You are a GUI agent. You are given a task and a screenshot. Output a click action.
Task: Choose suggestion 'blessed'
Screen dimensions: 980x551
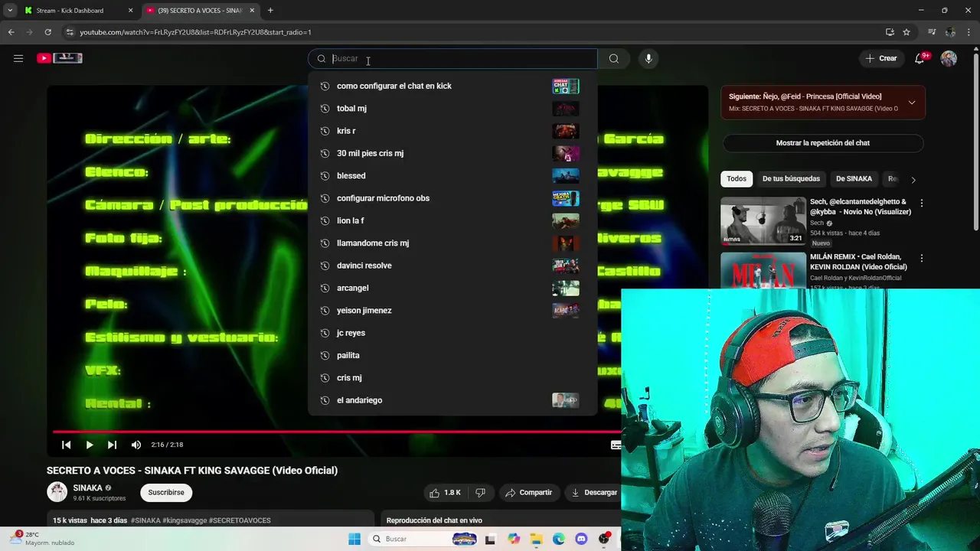[452, 175]
